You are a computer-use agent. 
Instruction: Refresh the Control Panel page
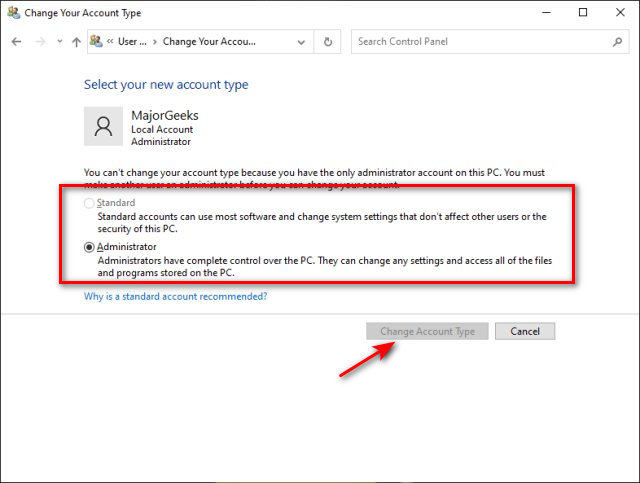[x=328, y=42]
